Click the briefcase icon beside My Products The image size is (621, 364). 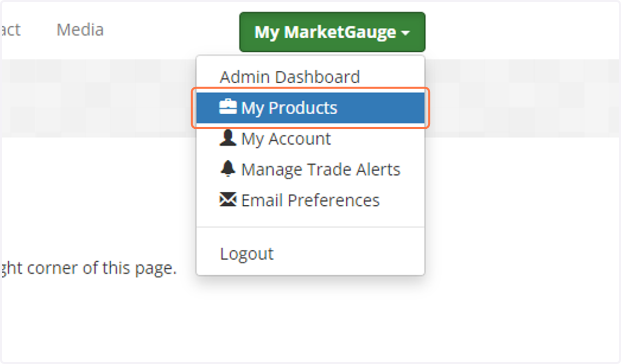[228, 108]
